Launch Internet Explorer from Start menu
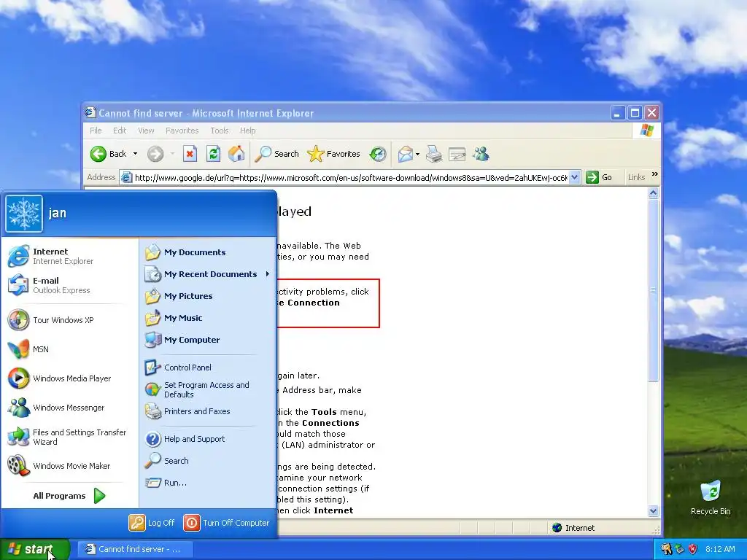 (69, 256)
